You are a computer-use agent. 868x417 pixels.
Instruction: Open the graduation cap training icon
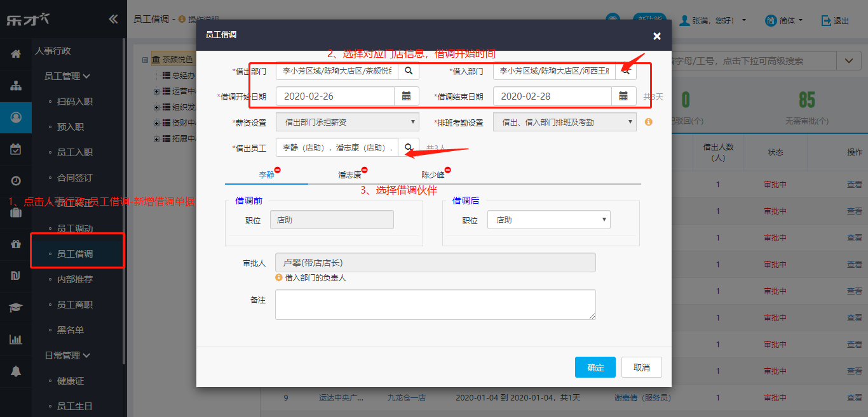point(16,308)
